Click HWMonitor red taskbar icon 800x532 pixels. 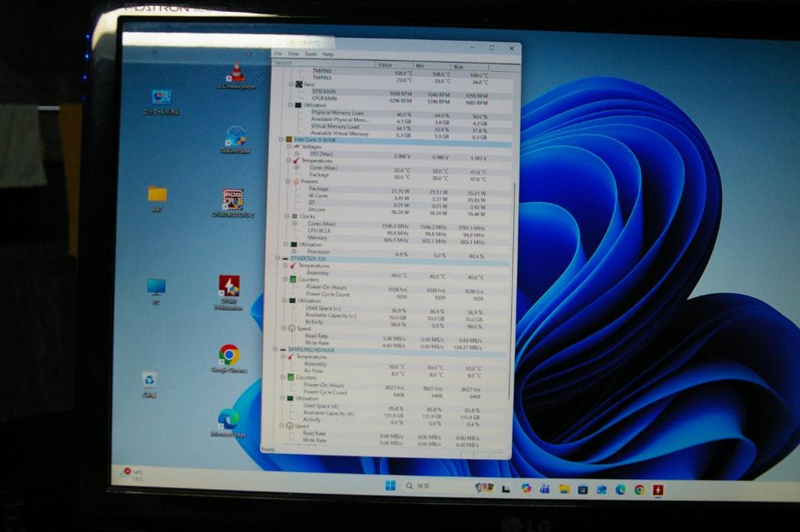[x=659, y=490]
